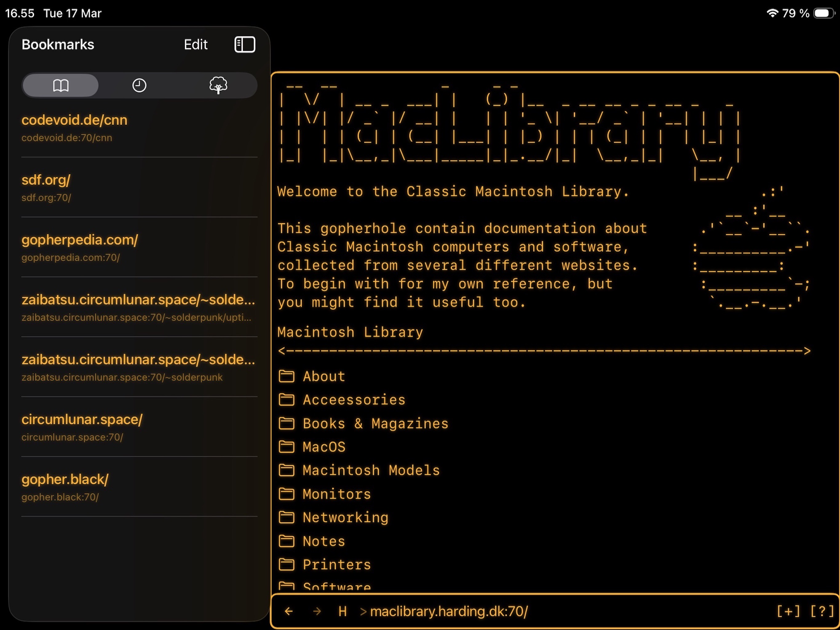Viewport: 840px width, 630px height.
Task: Open the Networking folder icon
Action: point(286,517)
